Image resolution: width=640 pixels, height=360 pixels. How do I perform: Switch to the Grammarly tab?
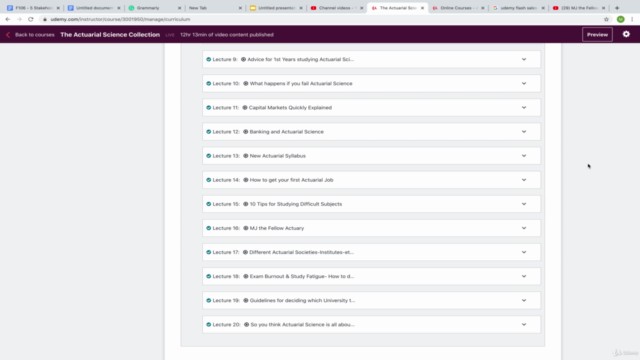point(154,8)
